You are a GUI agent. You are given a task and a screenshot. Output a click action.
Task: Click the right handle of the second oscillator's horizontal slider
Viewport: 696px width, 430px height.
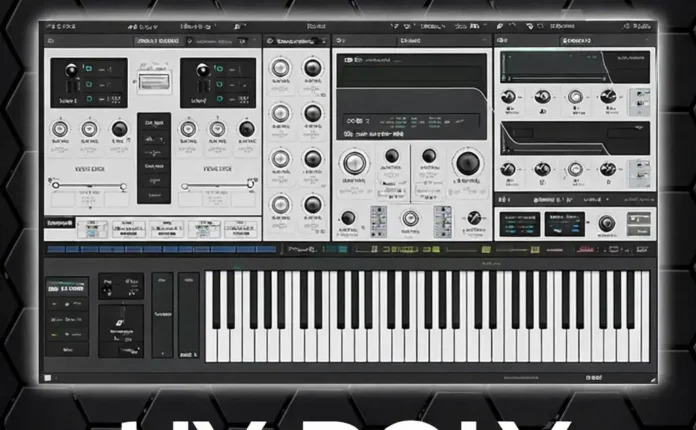pos(250,184)
